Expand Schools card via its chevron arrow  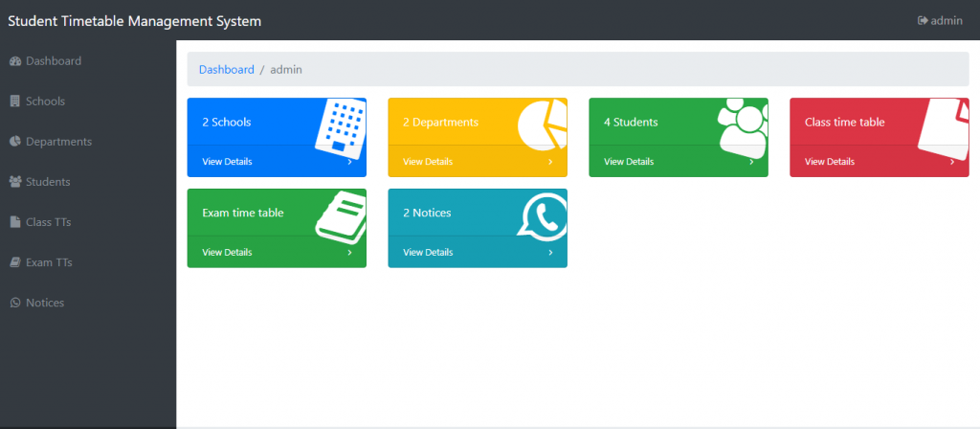[x=349, y=162]
